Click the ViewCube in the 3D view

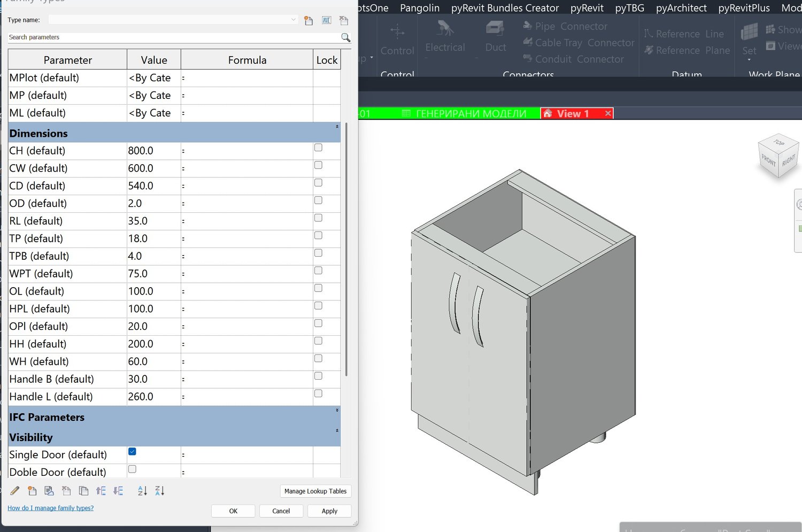coord(778,155)
